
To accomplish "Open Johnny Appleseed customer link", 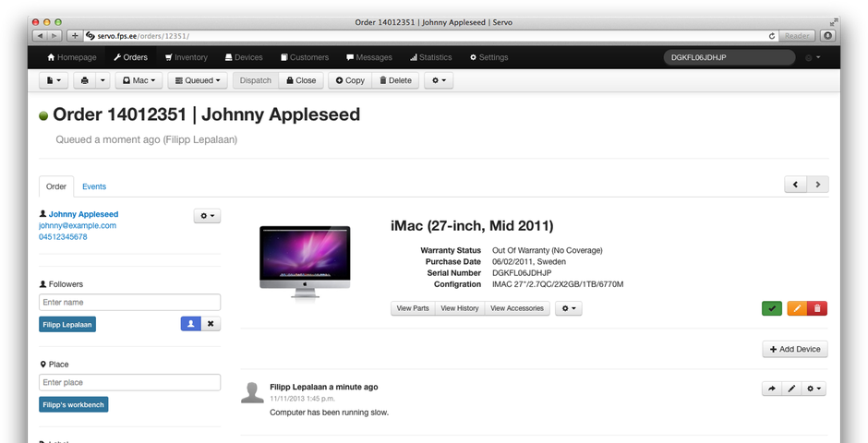I will pyautogui.click(x=84, y=214).
